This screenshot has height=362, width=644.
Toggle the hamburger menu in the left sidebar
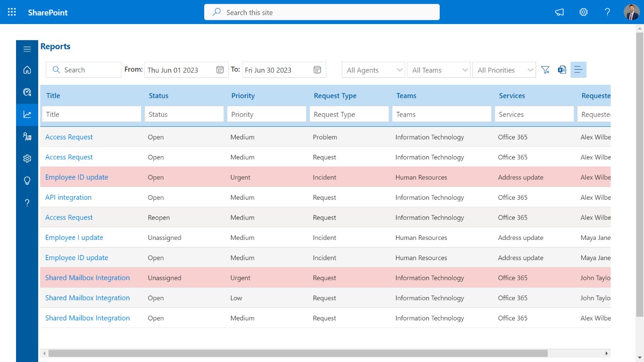pyautogui.click(x=27, y=49)
